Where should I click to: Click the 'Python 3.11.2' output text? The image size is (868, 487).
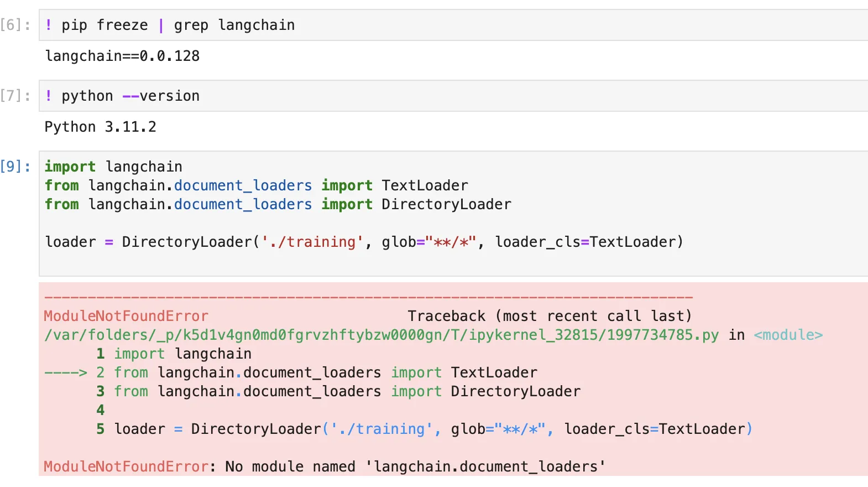(x=101, y=127)
